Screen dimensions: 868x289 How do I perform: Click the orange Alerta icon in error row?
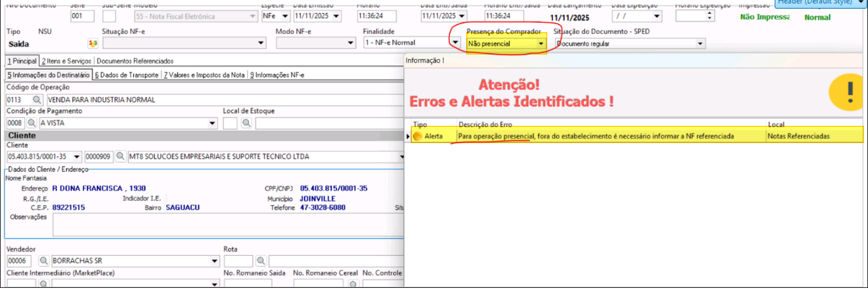click(x=418, y=136)
